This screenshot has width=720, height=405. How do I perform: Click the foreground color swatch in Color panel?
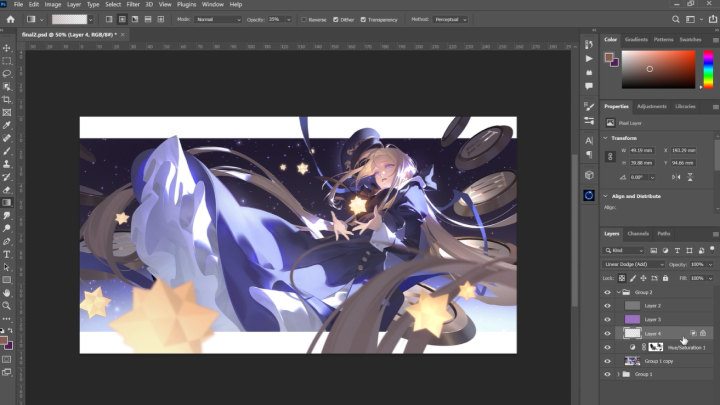tap(609, 57)
